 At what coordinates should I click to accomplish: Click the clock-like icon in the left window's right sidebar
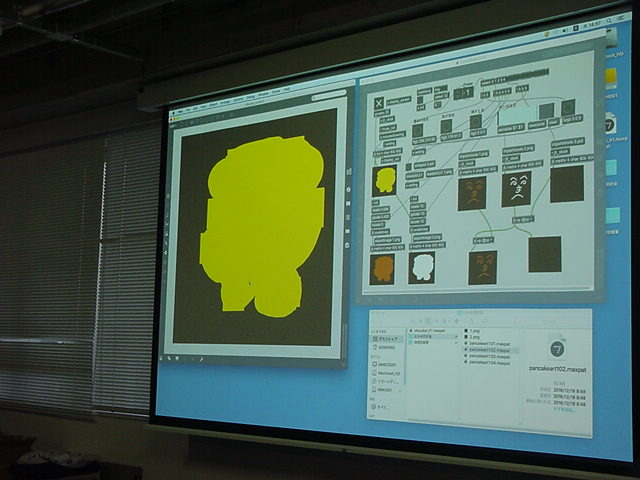click(348, 189)
